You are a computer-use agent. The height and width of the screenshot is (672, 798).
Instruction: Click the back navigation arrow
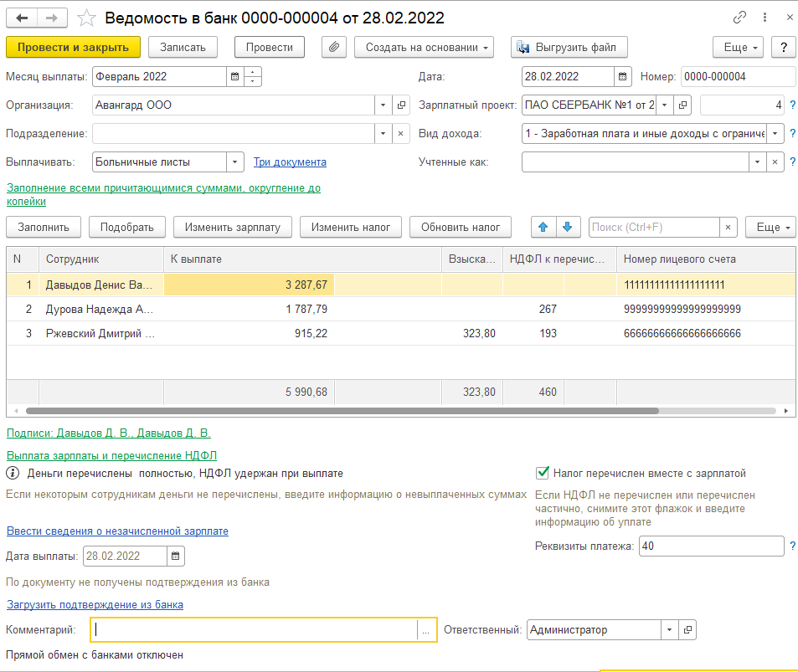23,18
